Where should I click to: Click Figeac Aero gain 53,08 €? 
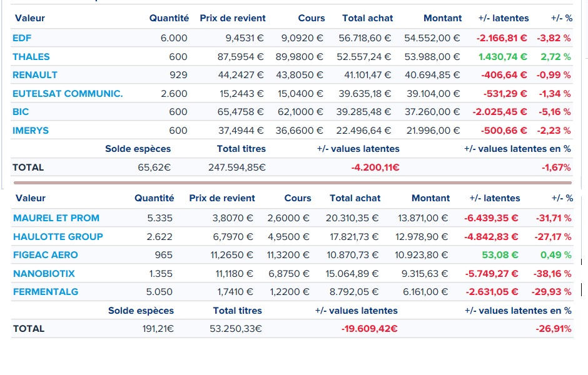pos(500,255)
